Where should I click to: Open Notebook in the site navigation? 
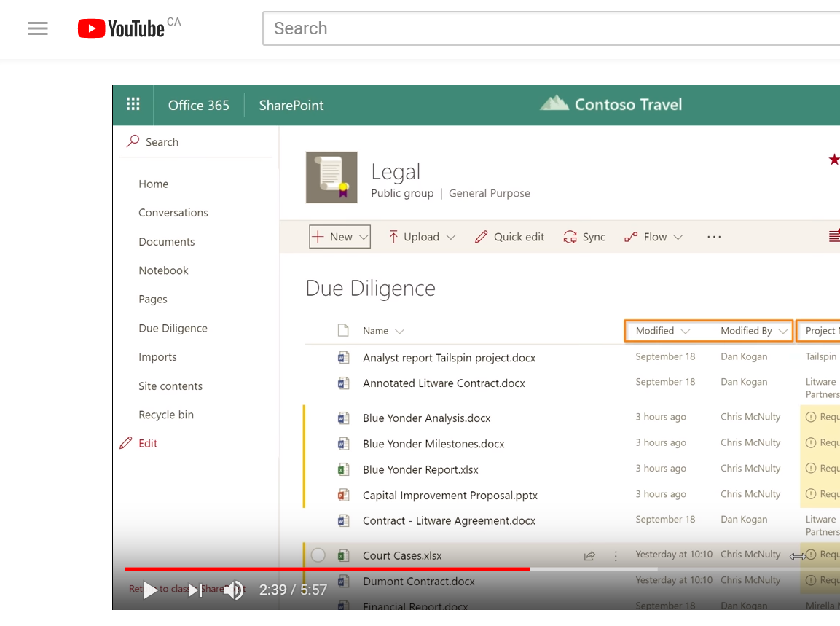pyautogui.click(x=163, y=270)
